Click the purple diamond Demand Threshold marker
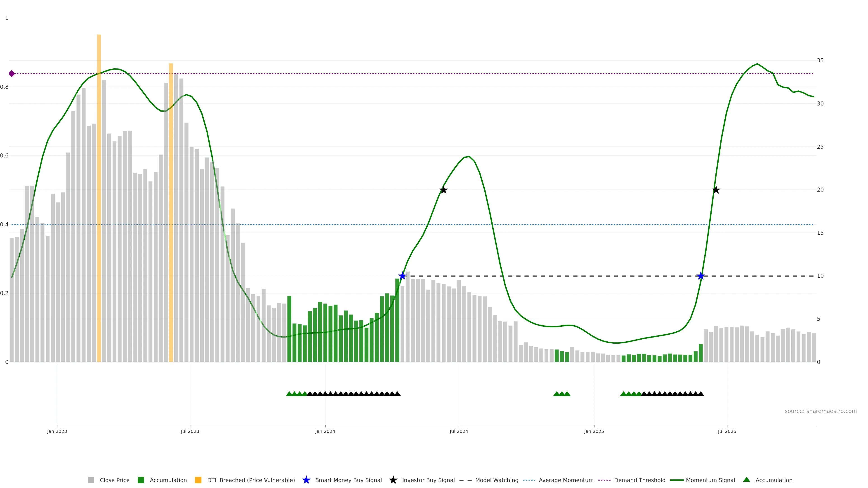 pyautogui.click(x=12, y=73)
